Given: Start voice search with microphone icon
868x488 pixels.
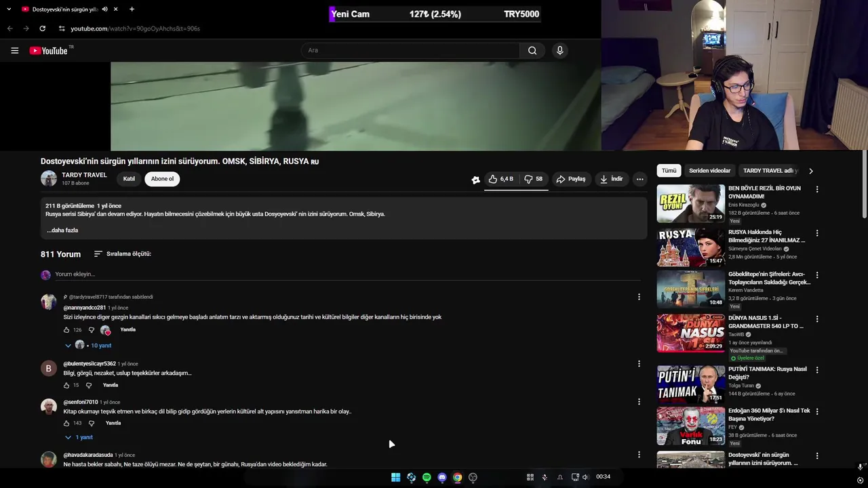Looking at the screenshot, I should click(x=559, y=50).
